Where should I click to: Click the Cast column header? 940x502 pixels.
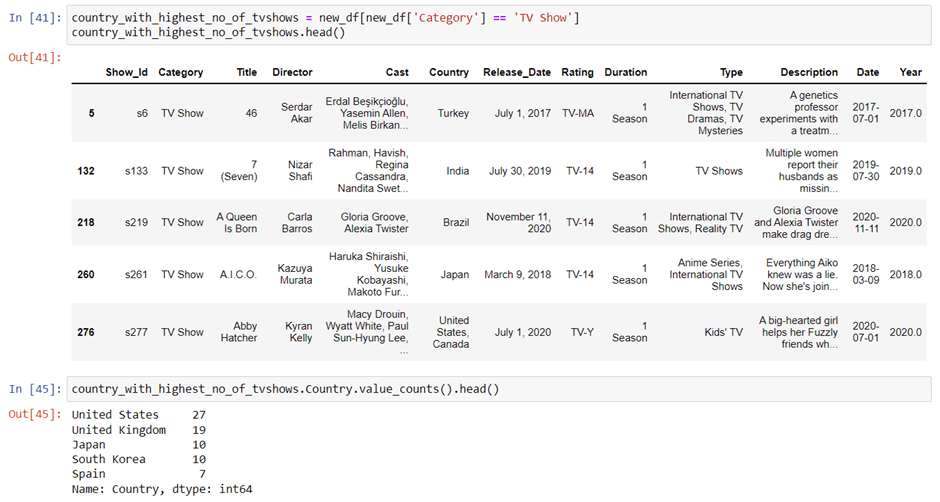tap(397, 73)
